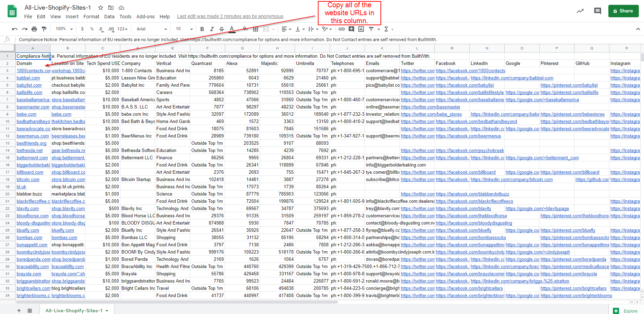The image size is (644, 314).
Task: Format as percent
Action: click(92, 29)
